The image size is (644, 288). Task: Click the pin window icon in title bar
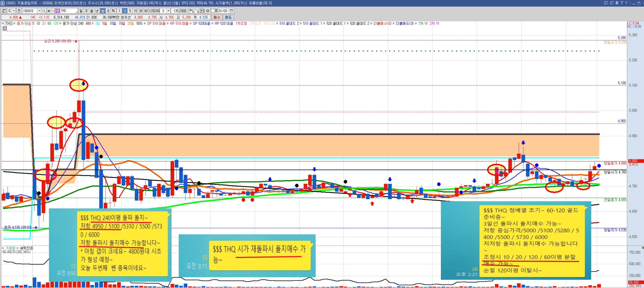(x=617, y=3)
